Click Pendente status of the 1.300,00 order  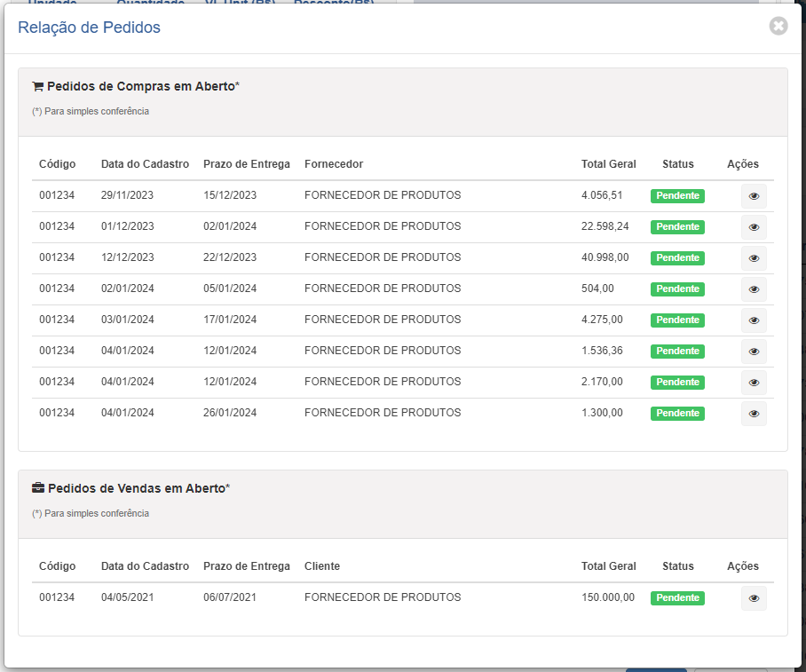coord(677,414)
